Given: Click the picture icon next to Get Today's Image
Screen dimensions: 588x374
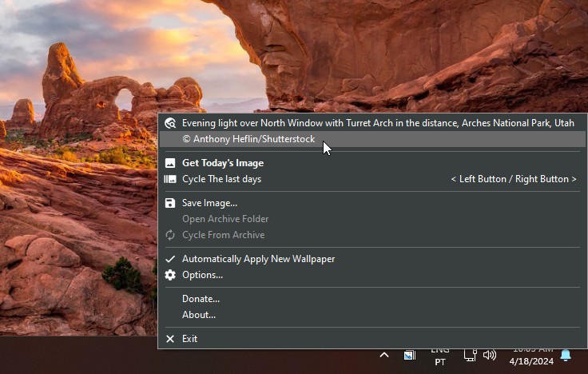Looking at the screenshot, I should click(x=170, y=163).
